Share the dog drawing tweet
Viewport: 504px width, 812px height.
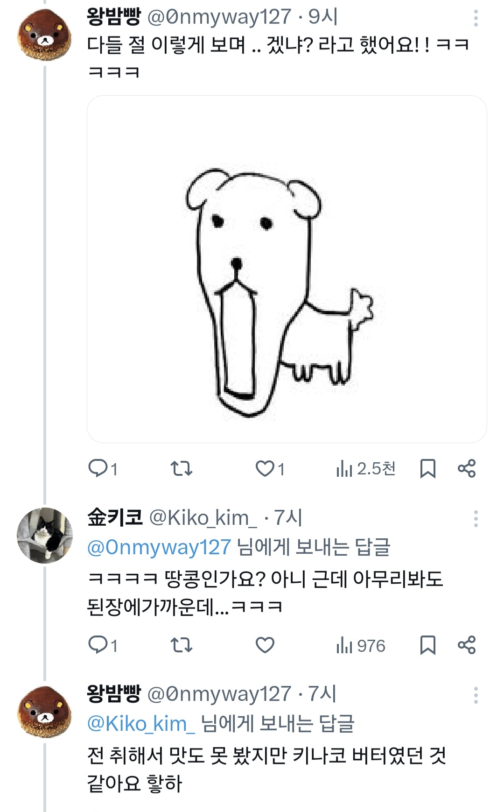point(466,468)
